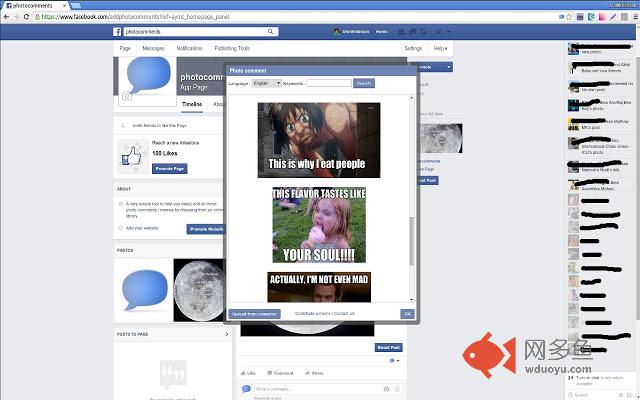Click the Keywords input field
Image resolution: width=640 pixels, height=400 pixels.
click(x=329, y=83)
